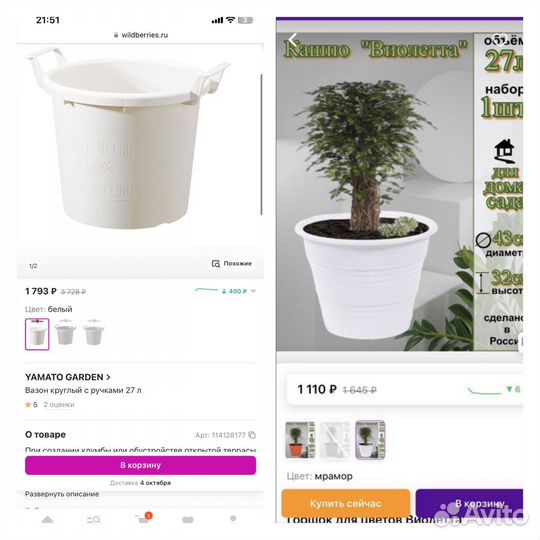540x540 pixels.
Task: Open the cart icon with the red badge
Action: click(144, 518)
